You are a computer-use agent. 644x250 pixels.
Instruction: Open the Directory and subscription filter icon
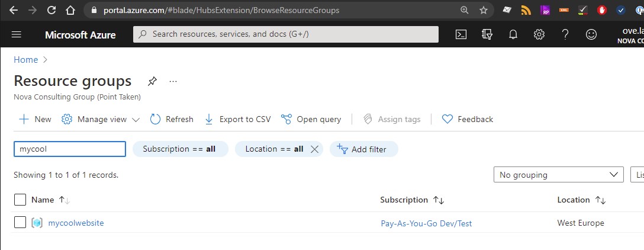click(487, 34)
